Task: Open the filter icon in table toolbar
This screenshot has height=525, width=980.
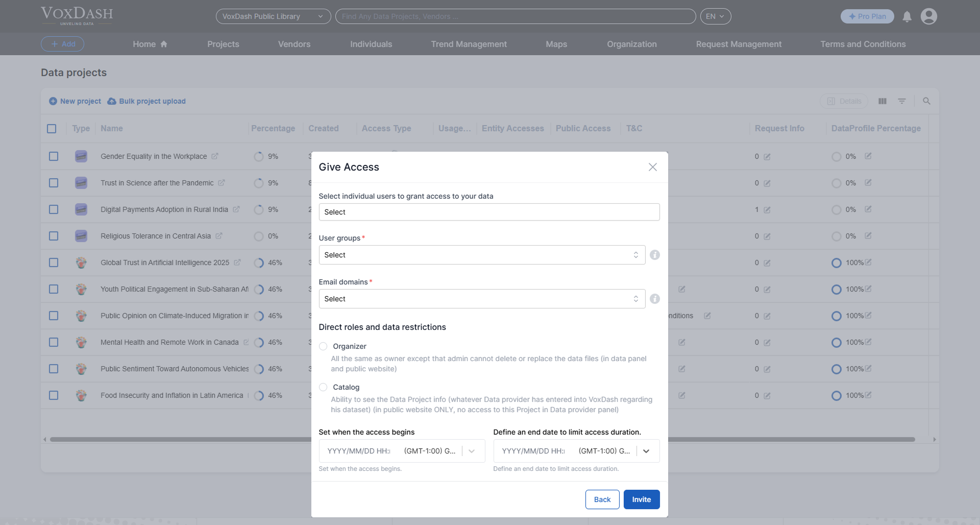Action: coord(902,101)
